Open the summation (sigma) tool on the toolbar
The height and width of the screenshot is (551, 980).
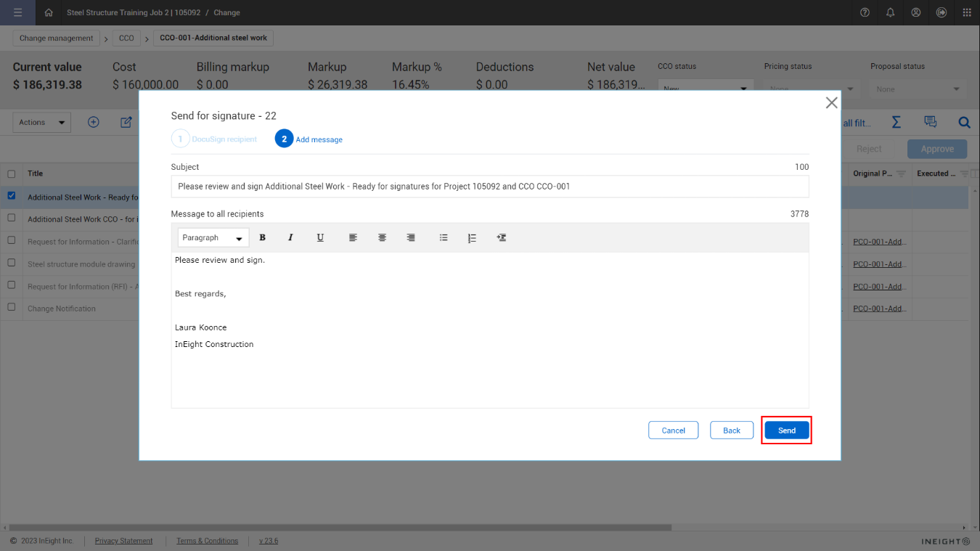pos(896,122)
